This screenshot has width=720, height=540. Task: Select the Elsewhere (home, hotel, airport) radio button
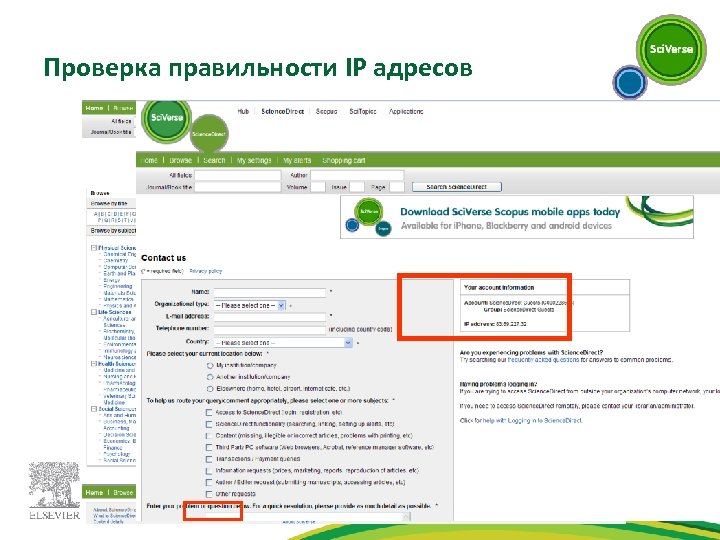(210, 389)
